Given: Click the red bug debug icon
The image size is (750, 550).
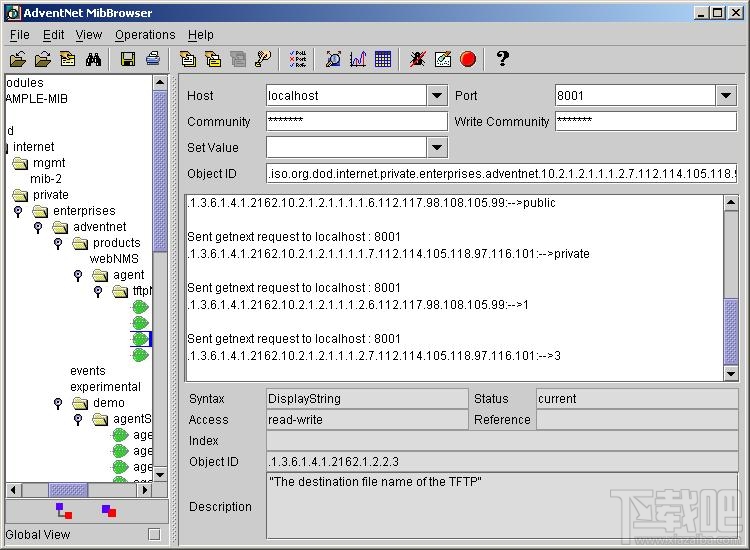Looking at the screenshot, I should click(418, 60).
